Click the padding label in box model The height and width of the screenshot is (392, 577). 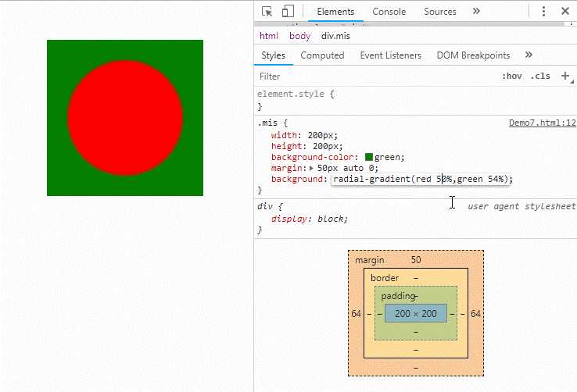click(x=398, y=296)
